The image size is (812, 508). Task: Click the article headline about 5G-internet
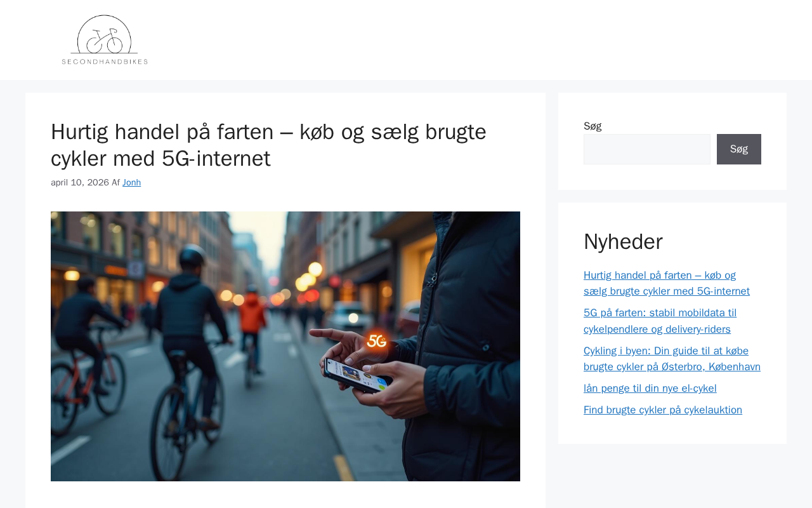click(x=268, y=145)
